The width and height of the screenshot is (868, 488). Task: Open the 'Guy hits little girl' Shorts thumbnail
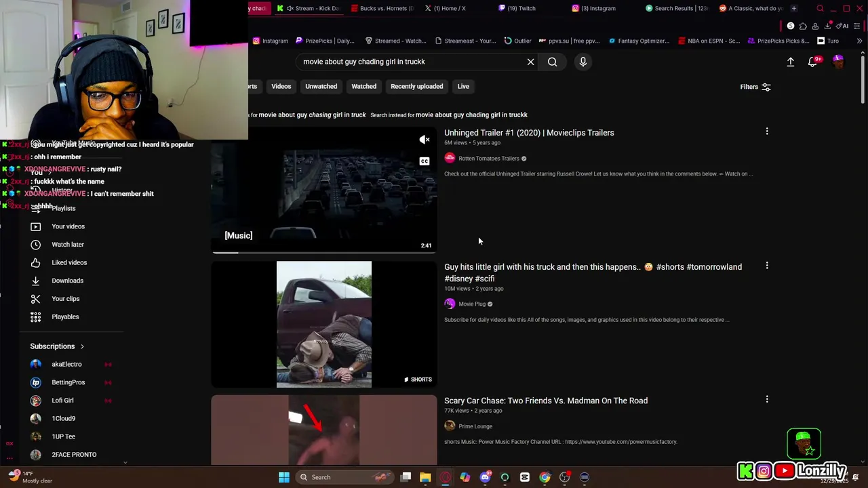[324, 324]
